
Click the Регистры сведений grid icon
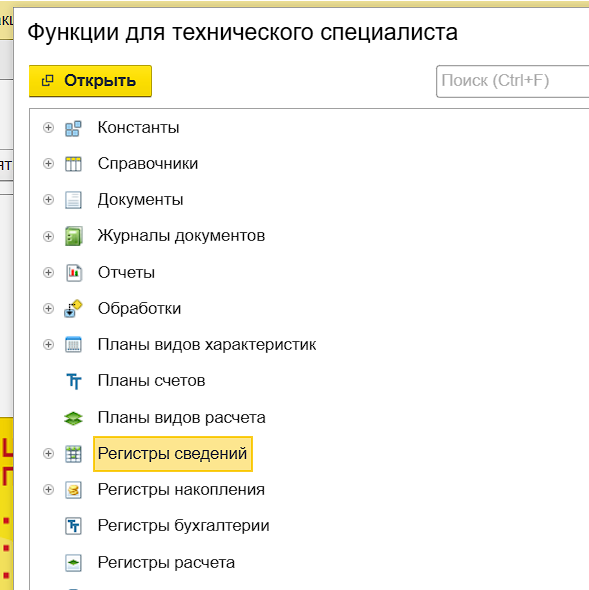[x=73, y=454]
